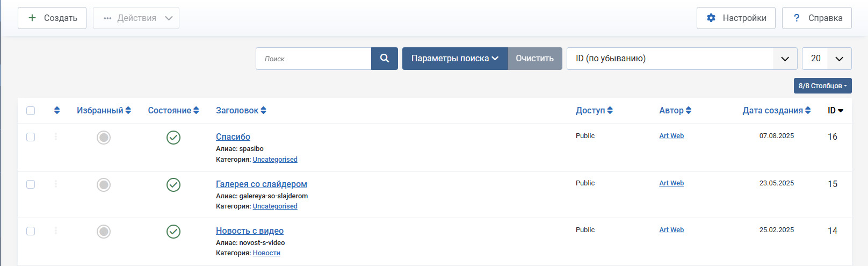Image resolution: width=868 pixels, height=266 pixels.
Task: Click the ordering sort arrows column header
Action: [57, 110]
